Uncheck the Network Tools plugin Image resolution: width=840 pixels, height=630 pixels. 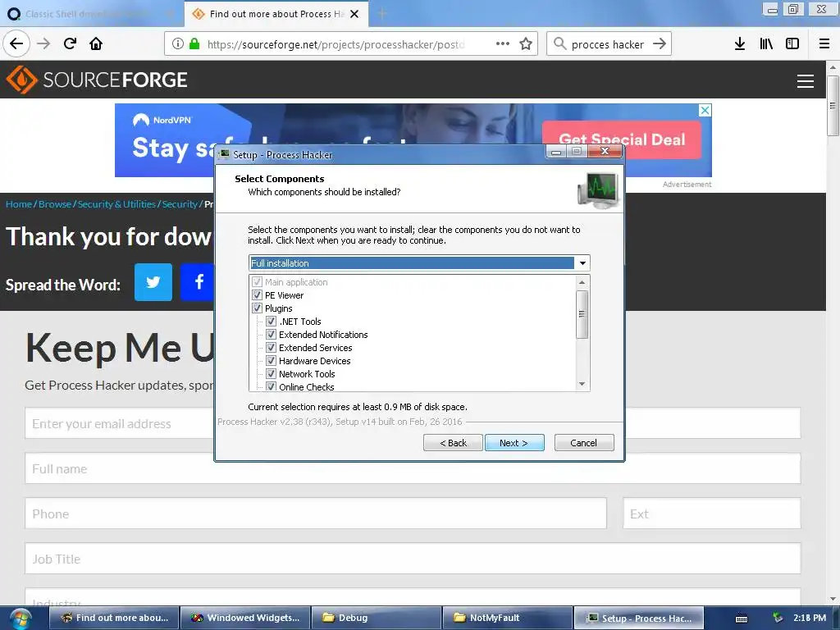(x=271, y=374)
